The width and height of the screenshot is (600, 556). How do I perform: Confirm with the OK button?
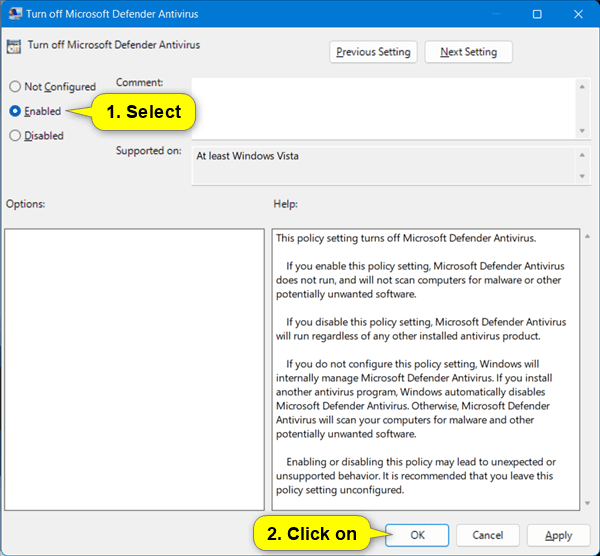[417, 535]
